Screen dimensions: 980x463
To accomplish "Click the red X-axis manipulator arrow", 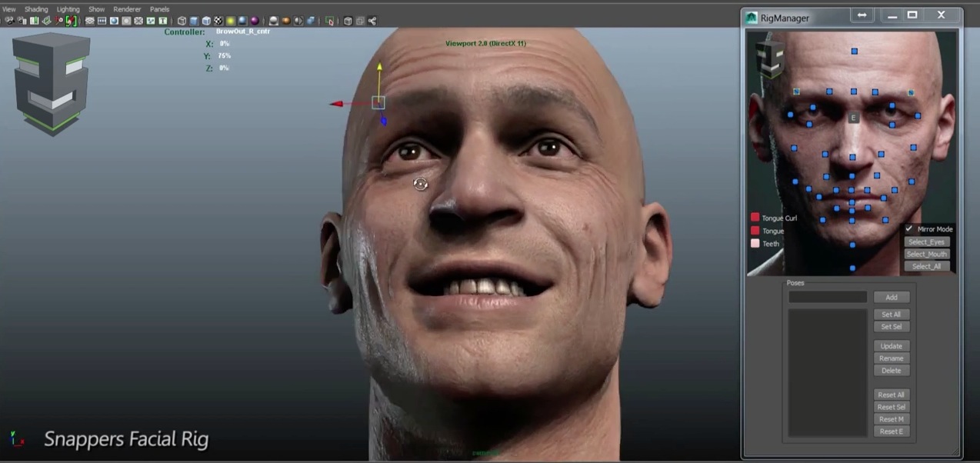I will pos(337,104).
